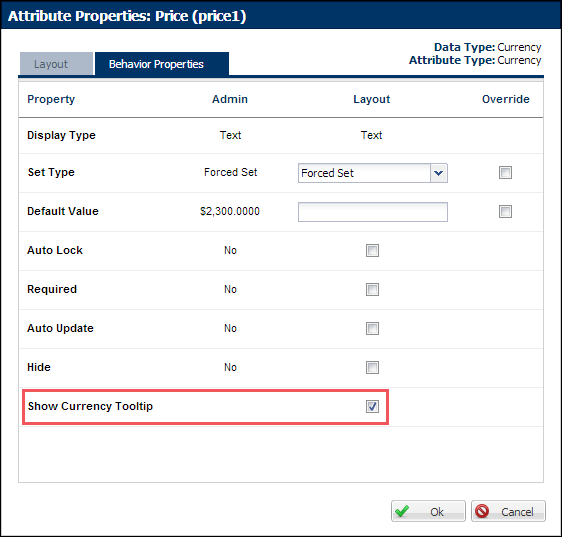Open the Set Type dropdown arrow
Viewport: 562px width, 537px height.
(x=438, y=173)
